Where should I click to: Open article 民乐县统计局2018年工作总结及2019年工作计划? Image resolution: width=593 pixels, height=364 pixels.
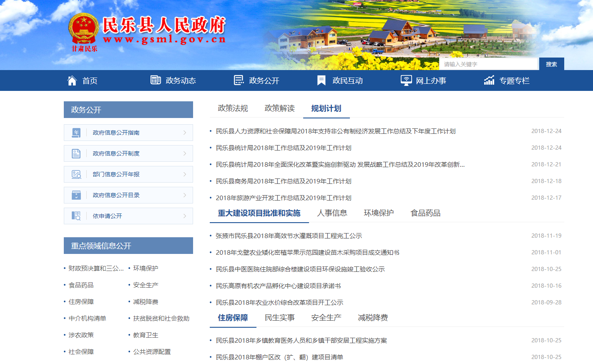coord(284,148)
